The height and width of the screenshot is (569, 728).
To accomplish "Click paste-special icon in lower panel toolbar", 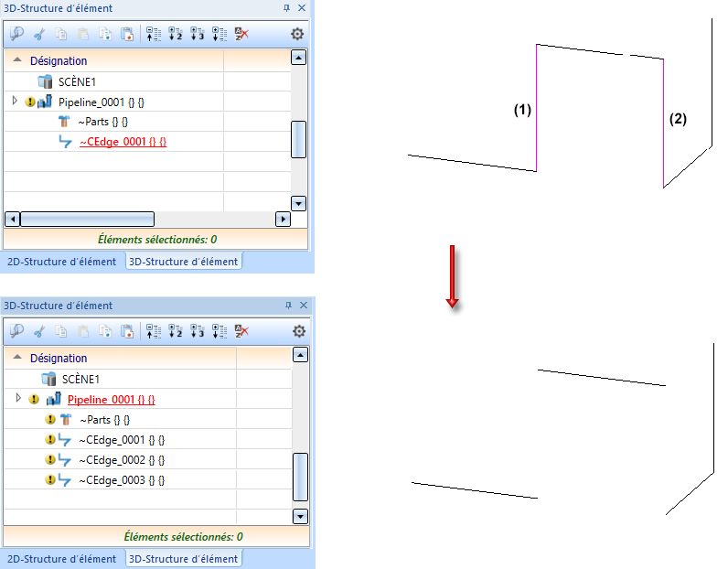I will coord(127,331).
